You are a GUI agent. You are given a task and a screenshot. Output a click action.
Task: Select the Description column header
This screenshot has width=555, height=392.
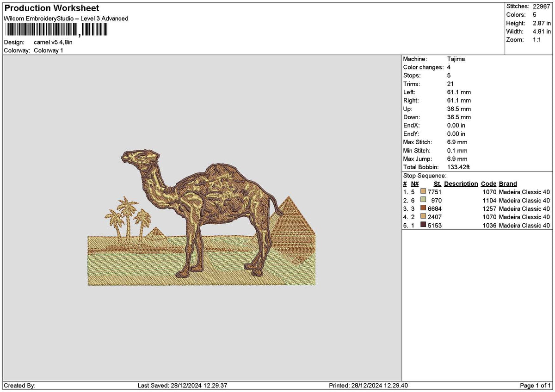[461, 184]
